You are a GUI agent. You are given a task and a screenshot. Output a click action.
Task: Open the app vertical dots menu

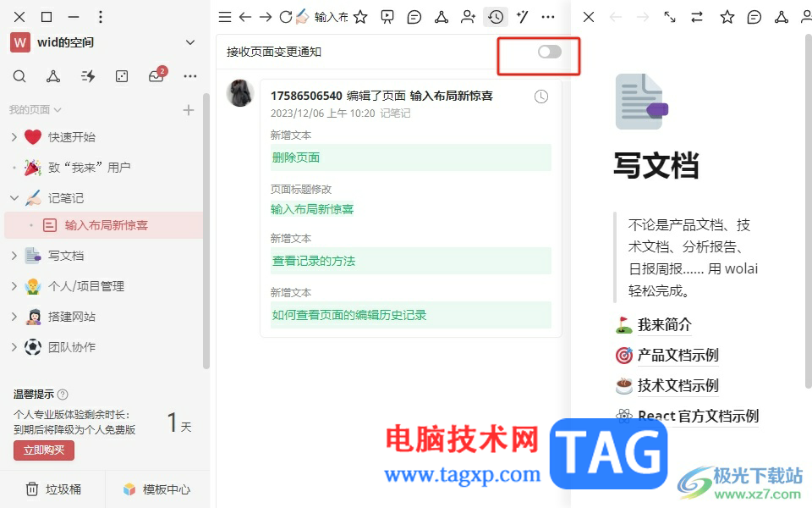click(101, 17)
